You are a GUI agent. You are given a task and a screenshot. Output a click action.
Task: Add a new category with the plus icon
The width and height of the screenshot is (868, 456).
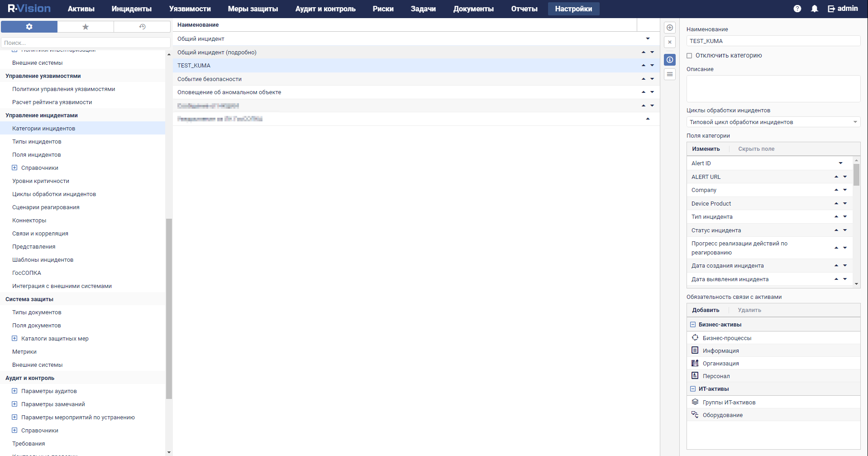(x=669, y=27)
